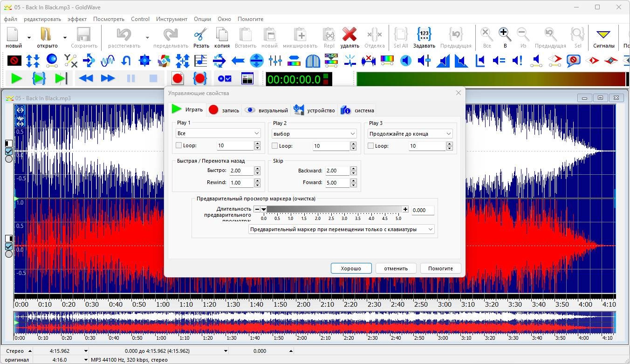Open the status bar dropdown beside 4:15.962 length
The image size is (630, 364).
[86, 351]
